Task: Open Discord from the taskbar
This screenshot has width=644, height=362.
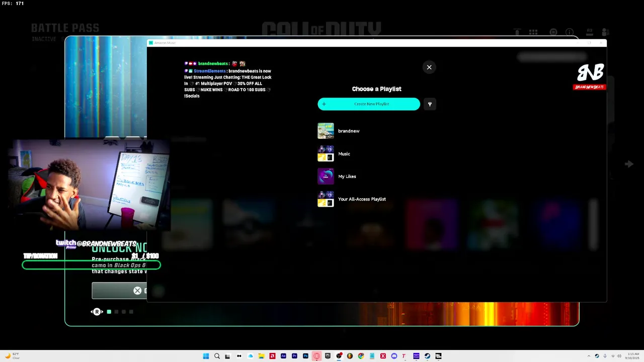Action: point(394,356)
